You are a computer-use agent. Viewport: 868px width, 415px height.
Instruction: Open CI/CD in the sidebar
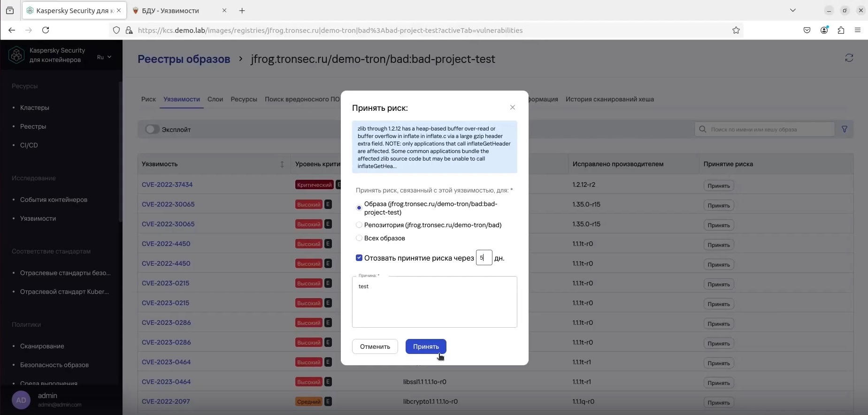click(x=29, y=145)
